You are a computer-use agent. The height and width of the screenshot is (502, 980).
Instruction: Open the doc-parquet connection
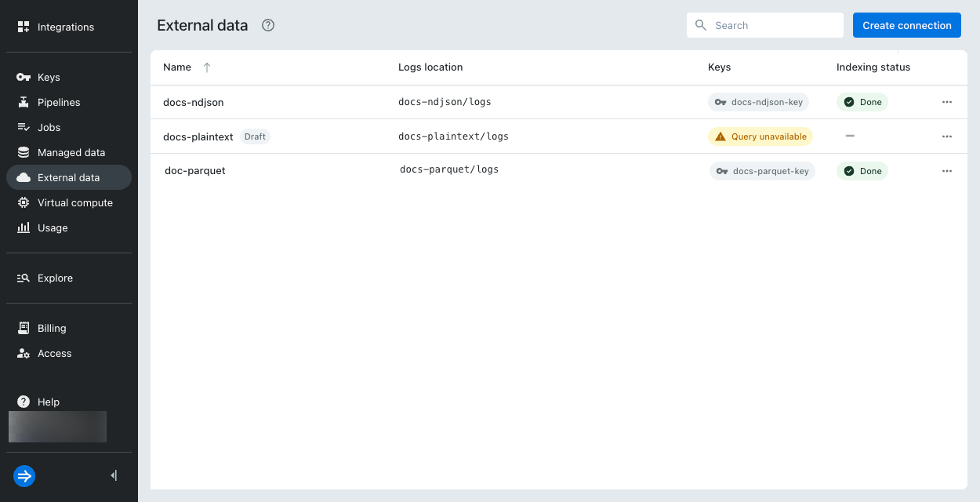195,170
